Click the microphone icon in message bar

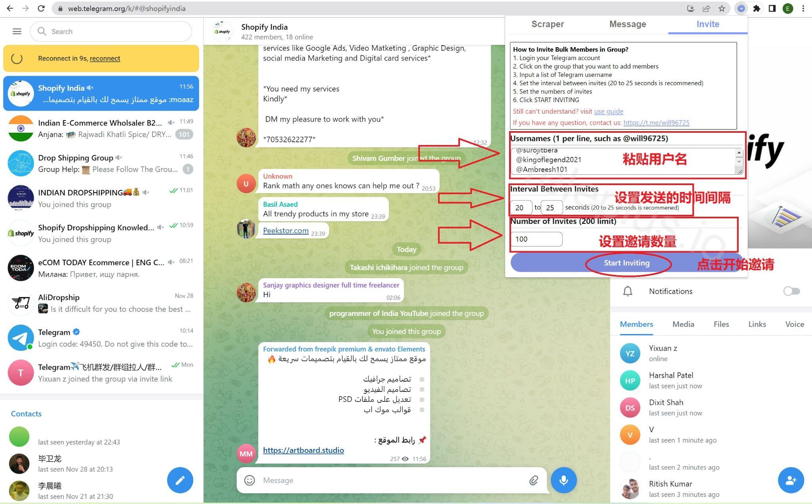point(563,479)
